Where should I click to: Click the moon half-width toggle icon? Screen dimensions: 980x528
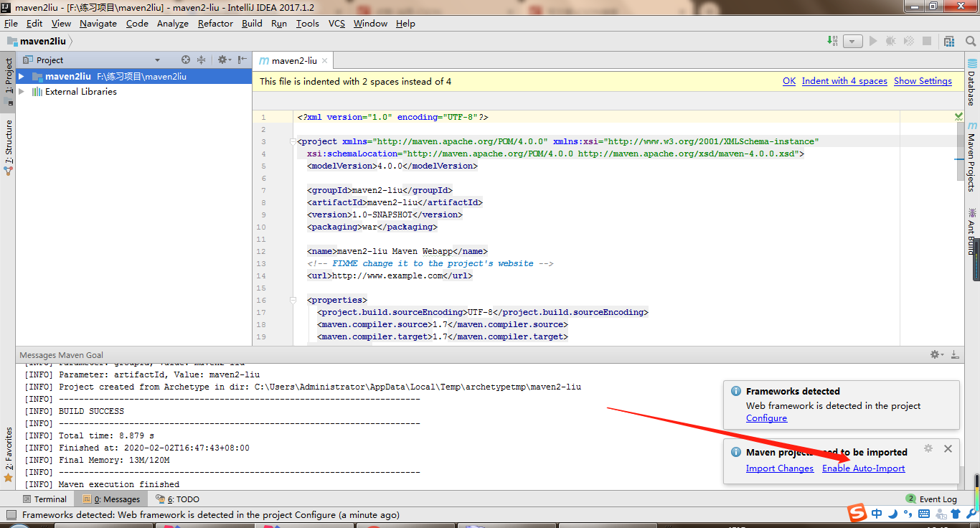tap(893, 514)
